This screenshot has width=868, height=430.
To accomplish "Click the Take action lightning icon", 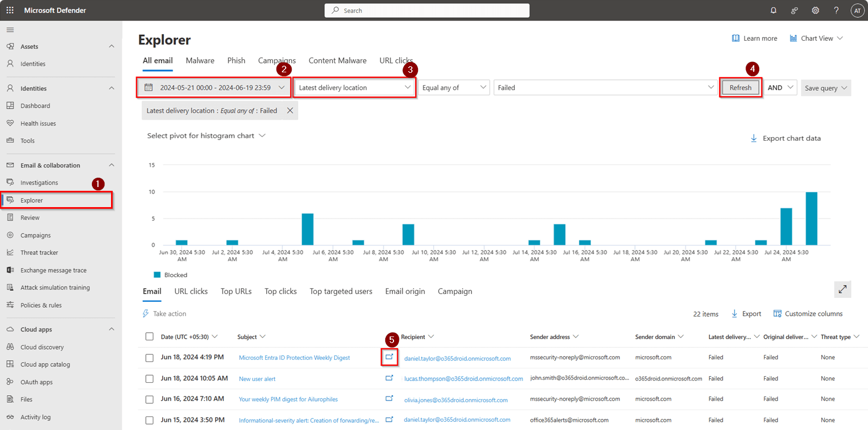I will tap(145, 314).
